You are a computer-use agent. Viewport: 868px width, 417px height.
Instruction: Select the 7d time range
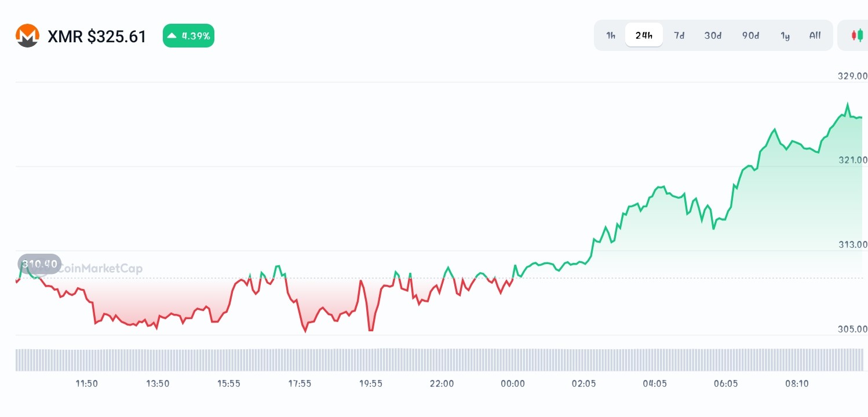point(679,35)
